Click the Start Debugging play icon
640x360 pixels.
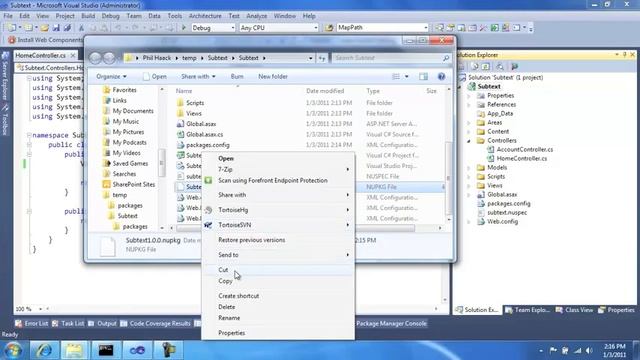(x=184, y=28)
